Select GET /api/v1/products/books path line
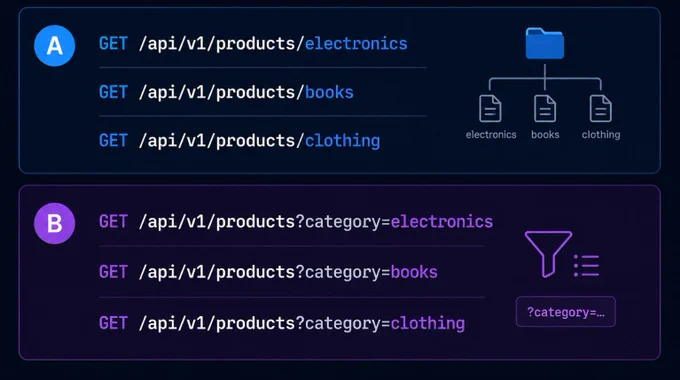This screenshot has width=680, height=380. coord(226,92)
